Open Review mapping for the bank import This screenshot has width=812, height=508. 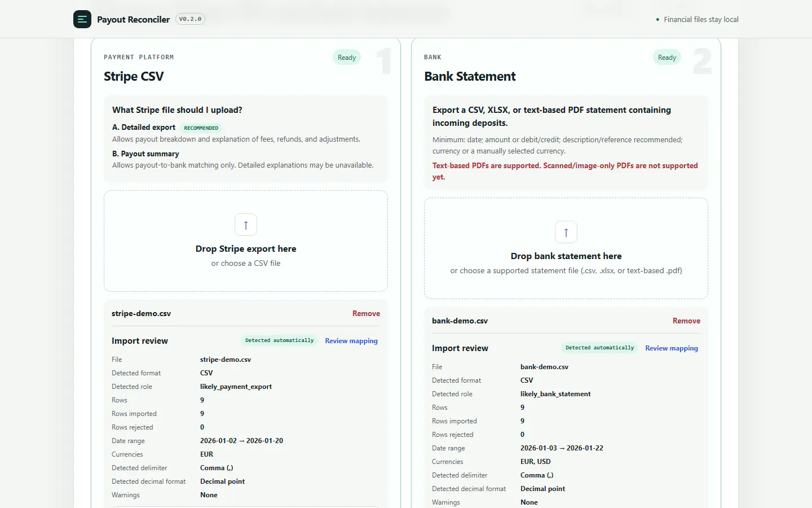pyautogui.click(x=672, y=348)
